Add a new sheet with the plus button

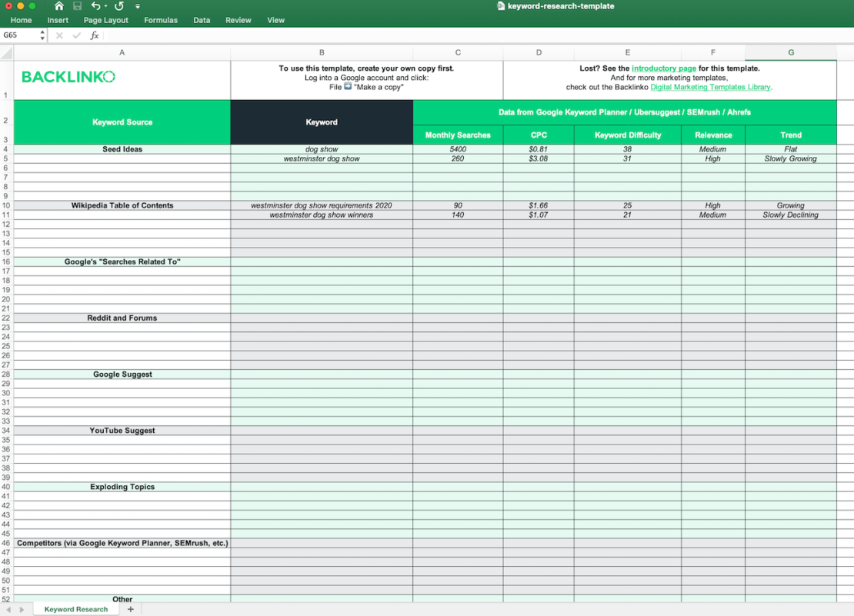pyautogui.click(x=130, y=608)
